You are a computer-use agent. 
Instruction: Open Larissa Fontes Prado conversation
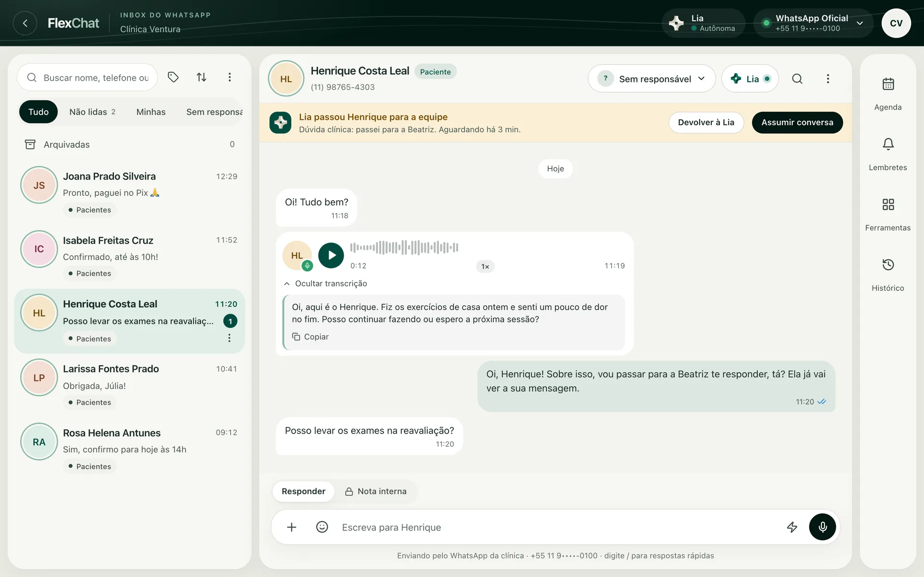(129, 385)
